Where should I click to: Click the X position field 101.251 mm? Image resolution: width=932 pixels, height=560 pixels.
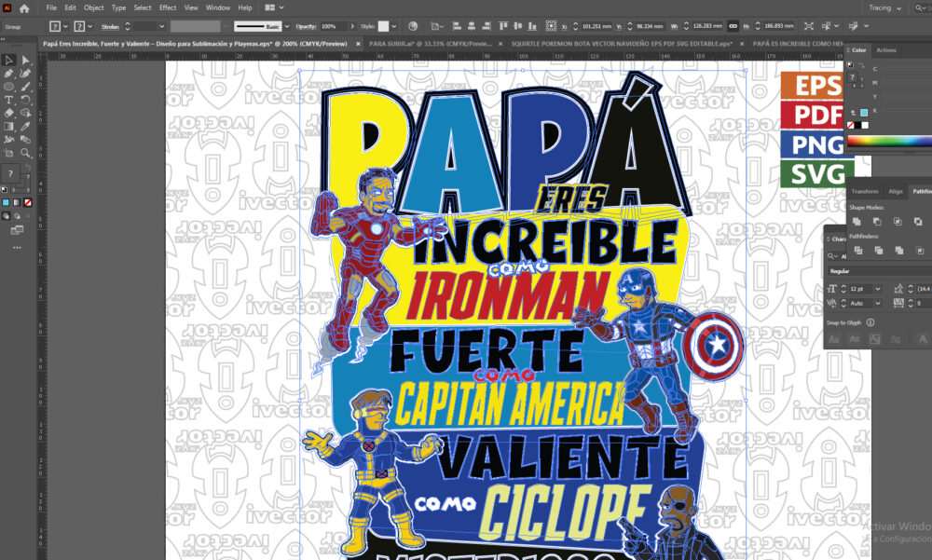coord(596,26)
